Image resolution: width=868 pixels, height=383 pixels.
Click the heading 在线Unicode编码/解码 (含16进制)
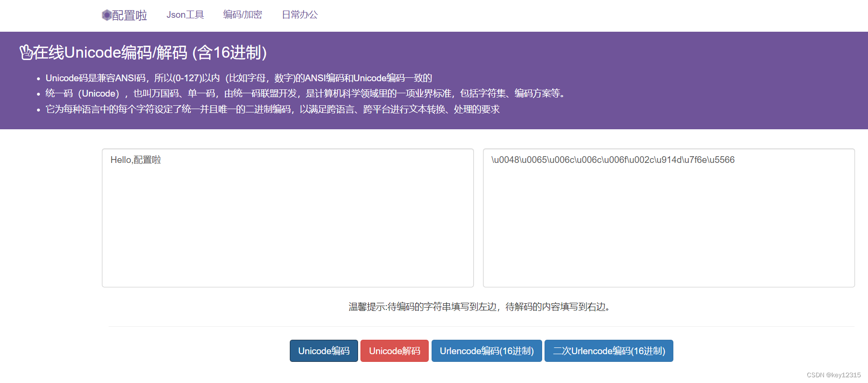pos(150,52)
